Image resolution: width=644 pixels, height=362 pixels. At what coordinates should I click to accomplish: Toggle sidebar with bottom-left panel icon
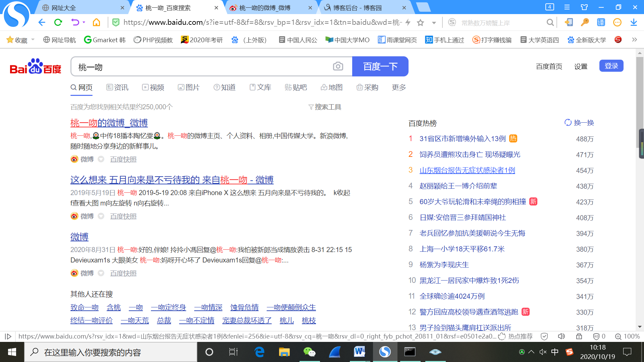(8, 336)
